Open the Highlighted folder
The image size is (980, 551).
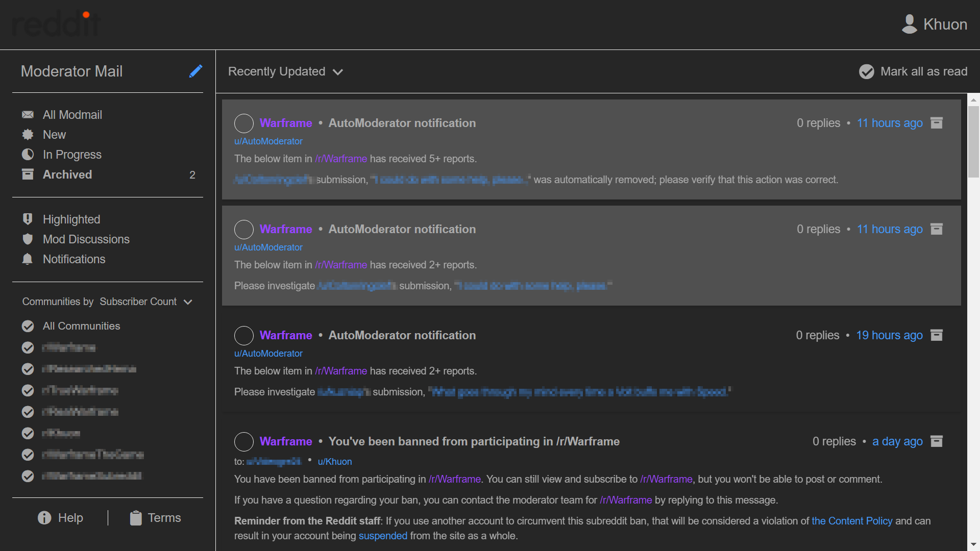[71, 219]
